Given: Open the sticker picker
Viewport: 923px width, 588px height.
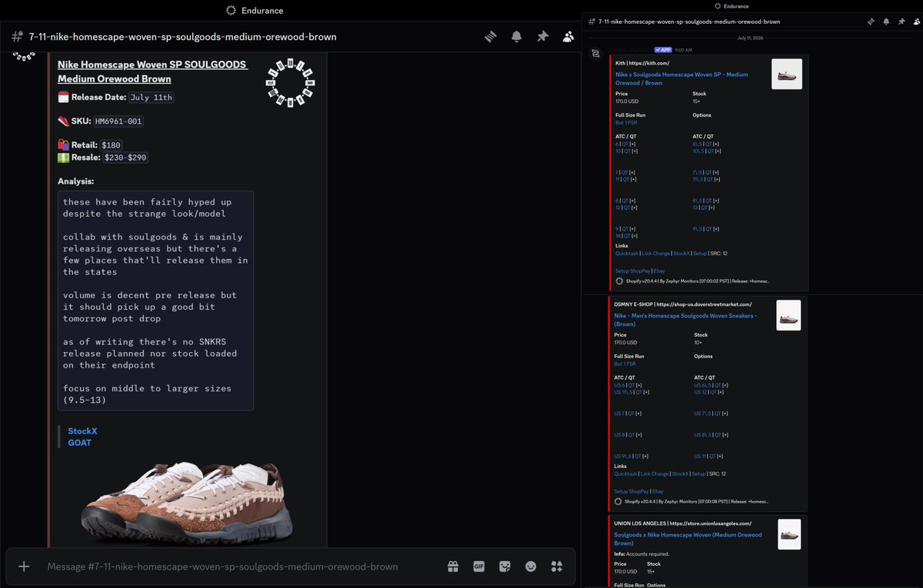Looking at the screenshot, I should 505,566.
